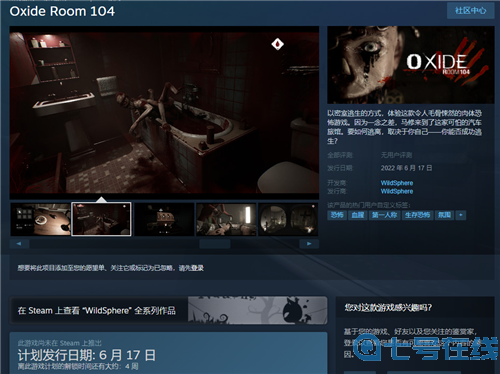Screen dimensions: 500x374
Task: Select the fifth thumbnail with fisheye room
Action: pyautogui.click(x=288, y=219)
